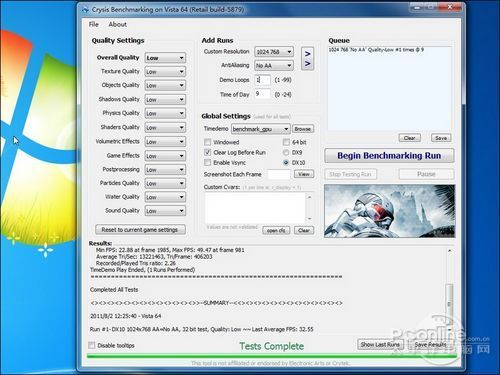
Task: Click the Custom Cvars scroll-up arrow
Action: point(309,197)
